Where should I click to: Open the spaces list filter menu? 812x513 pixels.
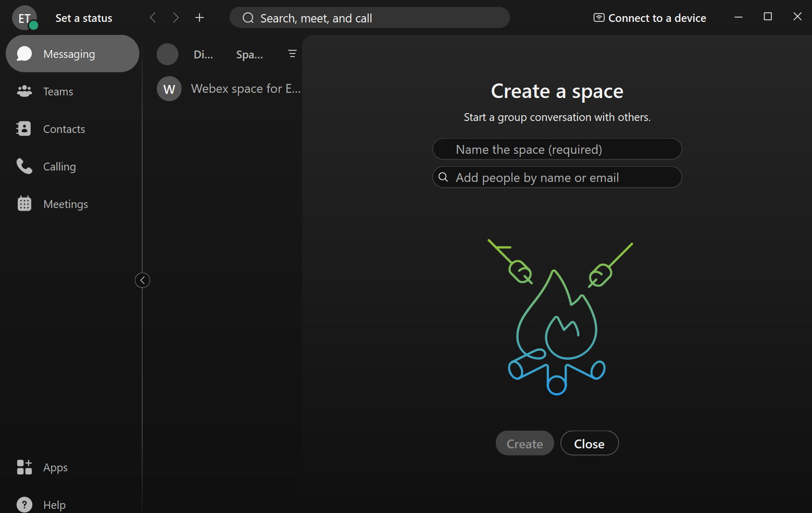click(x=292, y=54)
